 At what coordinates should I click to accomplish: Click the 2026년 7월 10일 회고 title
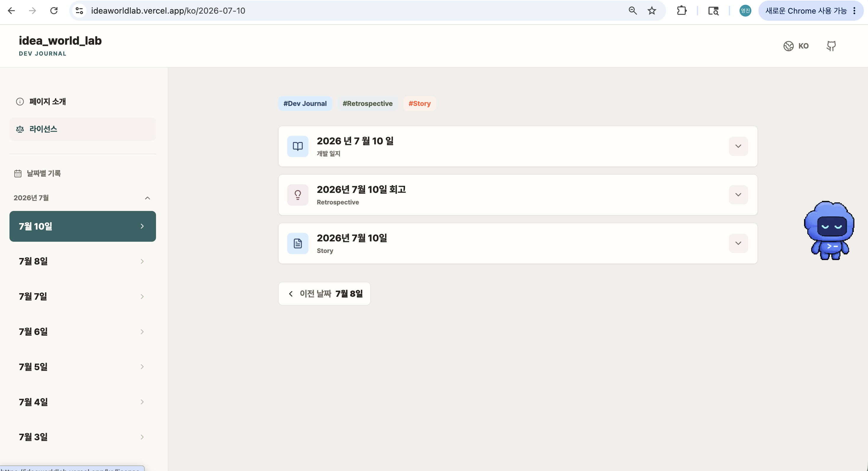[361, 190]
